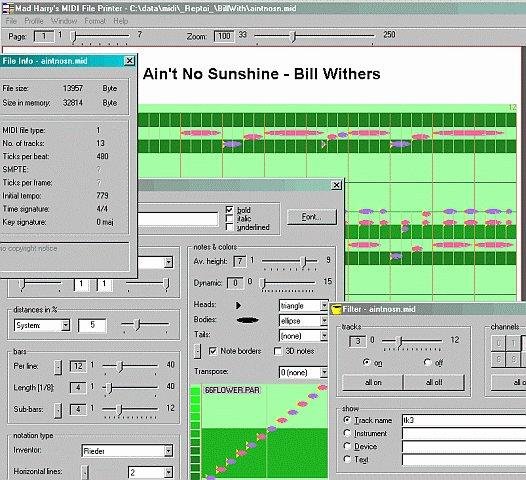Select the Device radio button
The height and width of the screenshot is (480, 526).
[347, 446]
